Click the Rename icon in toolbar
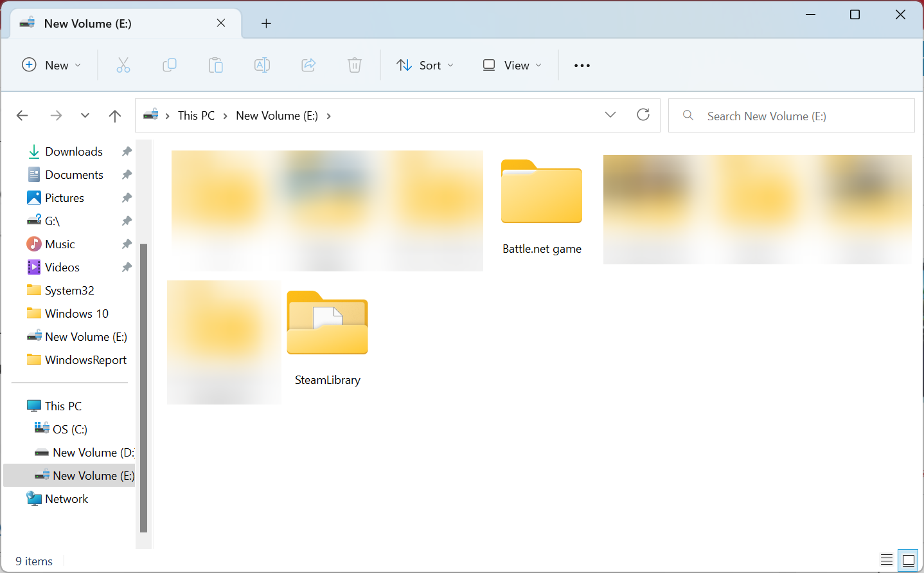The height and width of the screenshot is (573, 924). pos(262,65)
